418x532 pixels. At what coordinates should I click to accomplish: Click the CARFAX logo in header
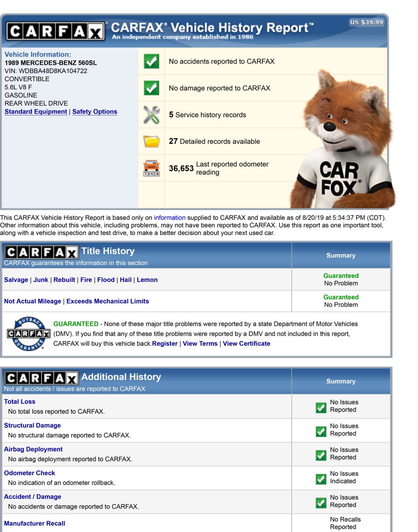(x=55, y=32)
